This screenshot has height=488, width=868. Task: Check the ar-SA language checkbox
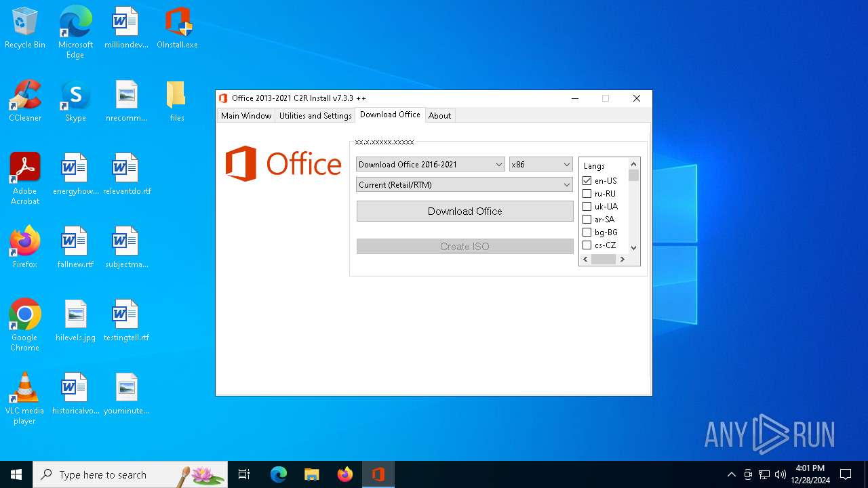coord(587,220)
